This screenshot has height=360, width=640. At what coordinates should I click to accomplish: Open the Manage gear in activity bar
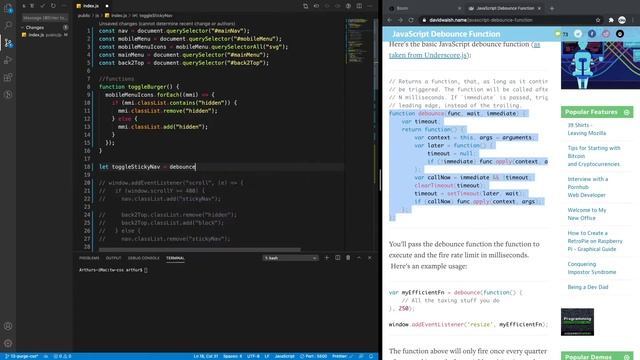click(x=8, y=343)
